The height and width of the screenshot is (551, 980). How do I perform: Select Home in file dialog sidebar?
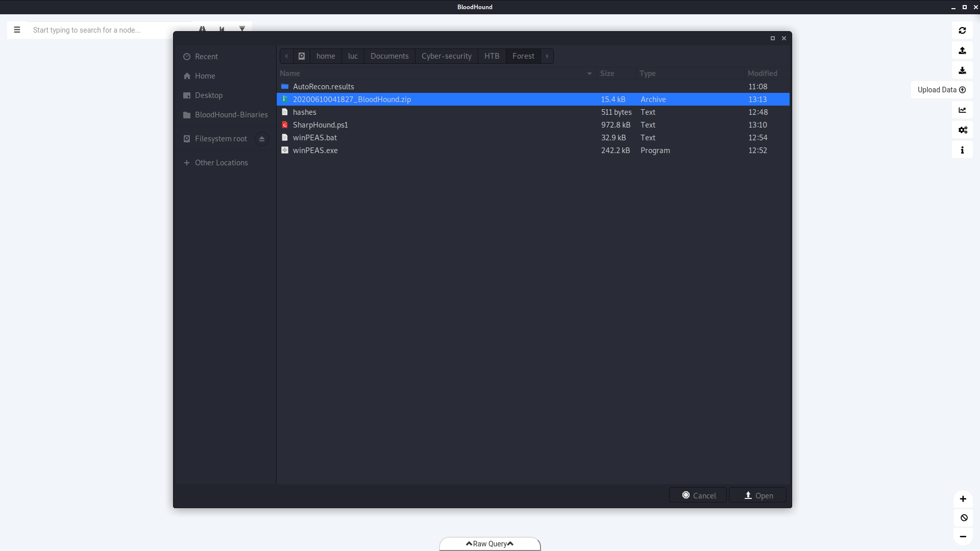pos(225,76)
